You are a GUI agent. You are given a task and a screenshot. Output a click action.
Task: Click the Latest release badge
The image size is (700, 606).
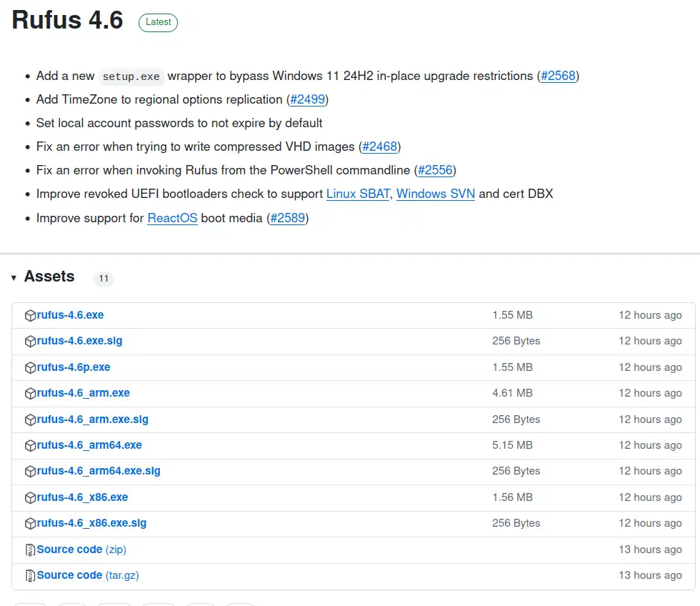pyautogui.click(x=158, y=22)
